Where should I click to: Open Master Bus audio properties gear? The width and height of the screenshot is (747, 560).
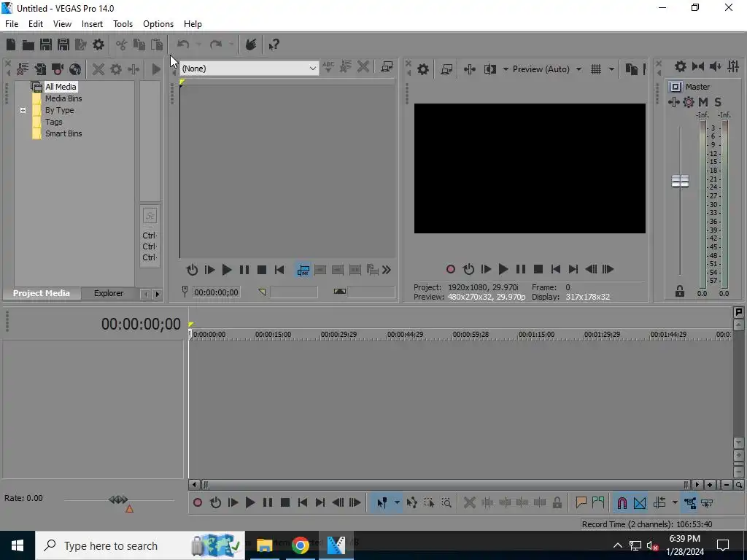click(x=681, y=66)
